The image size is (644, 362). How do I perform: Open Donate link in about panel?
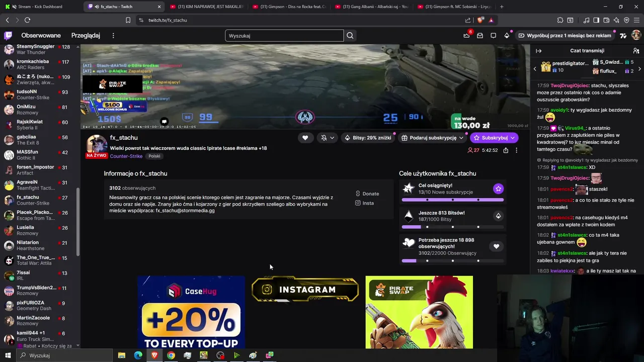tap(367, 194)
